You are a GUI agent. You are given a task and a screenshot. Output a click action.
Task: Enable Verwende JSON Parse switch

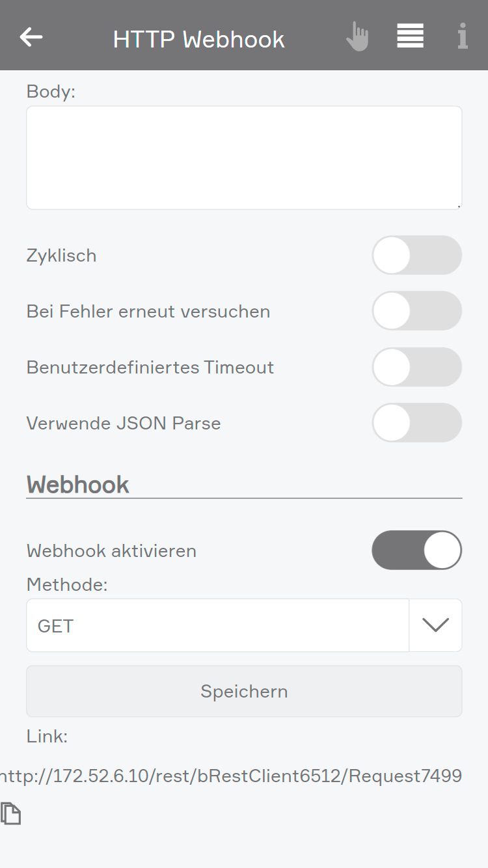[x=416, y=423]
